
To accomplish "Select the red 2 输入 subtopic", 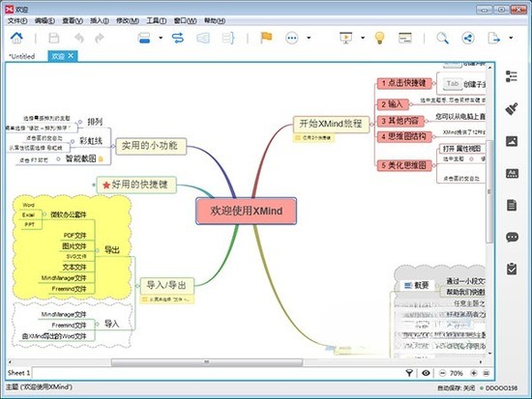I will click(x=393, y=104).
